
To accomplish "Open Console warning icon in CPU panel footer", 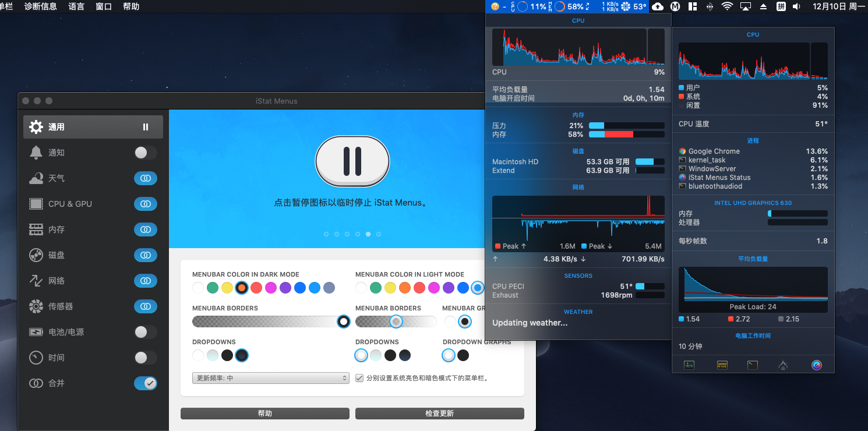I will 722,365.
